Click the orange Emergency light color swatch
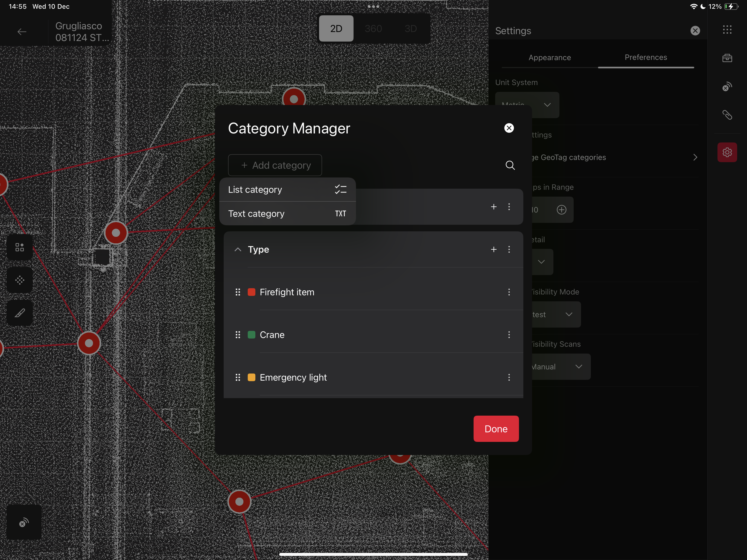 click(x=251, y=377)
